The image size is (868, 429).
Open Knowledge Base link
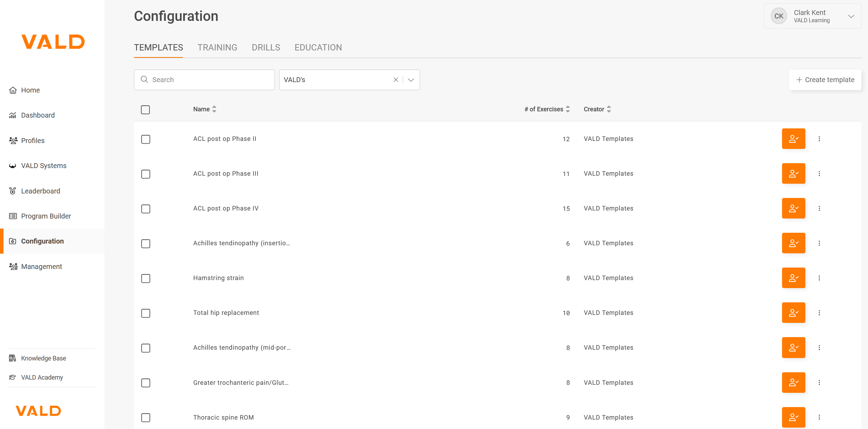(x=44, y=358)
